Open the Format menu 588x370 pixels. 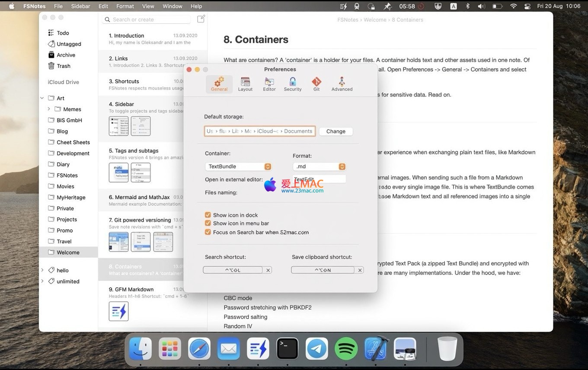(x=125, y=6)
